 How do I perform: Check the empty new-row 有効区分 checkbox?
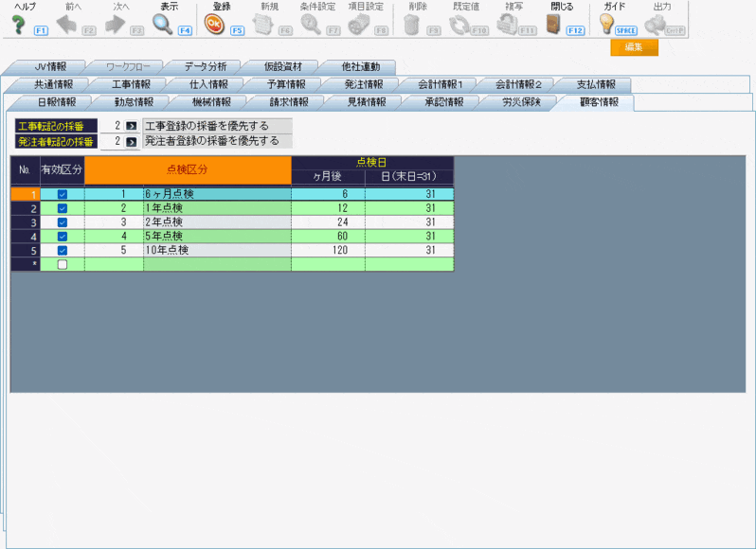(63, 264)
